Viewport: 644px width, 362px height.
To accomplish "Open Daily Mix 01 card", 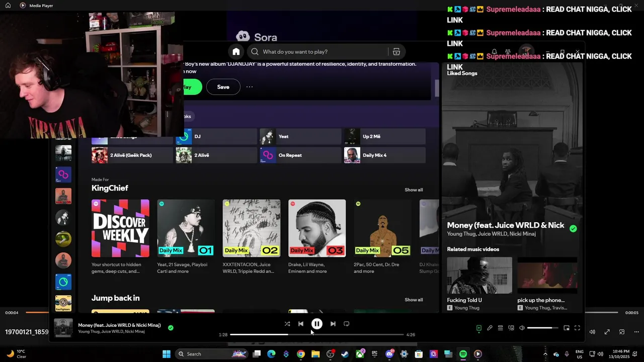I will pyautogui.click(x=186, y=237).
